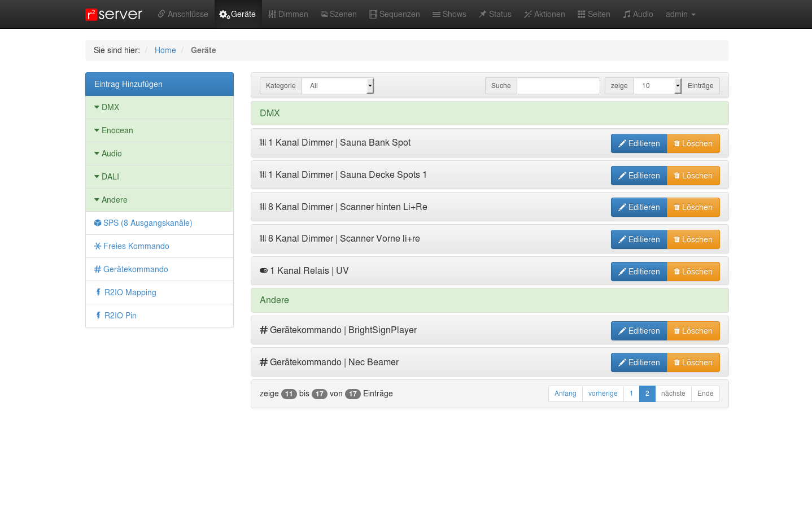Click the lightning icon next to R2IO Pin
The height and width of the screenshot is (529, 812).
coord(98,316)
